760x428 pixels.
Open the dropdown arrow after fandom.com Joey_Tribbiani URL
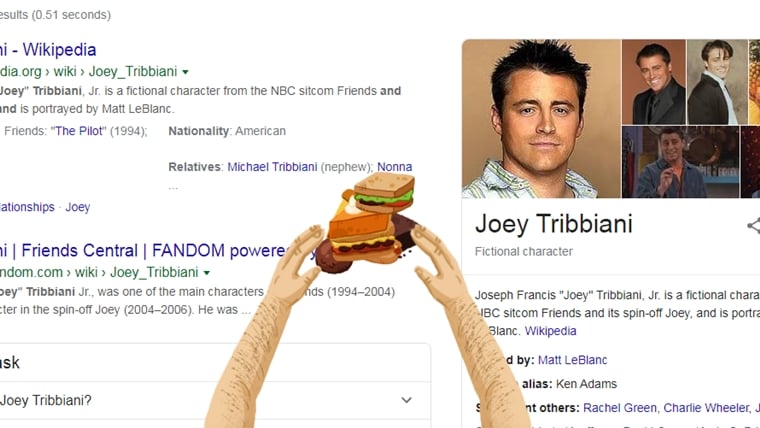click(207, 273)
